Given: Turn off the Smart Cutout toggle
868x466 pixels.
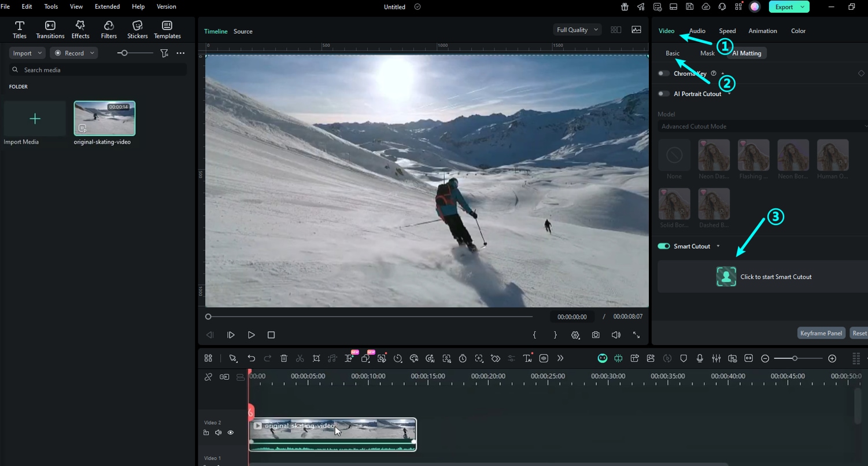Looking at the screenshot, I should 664,246.
